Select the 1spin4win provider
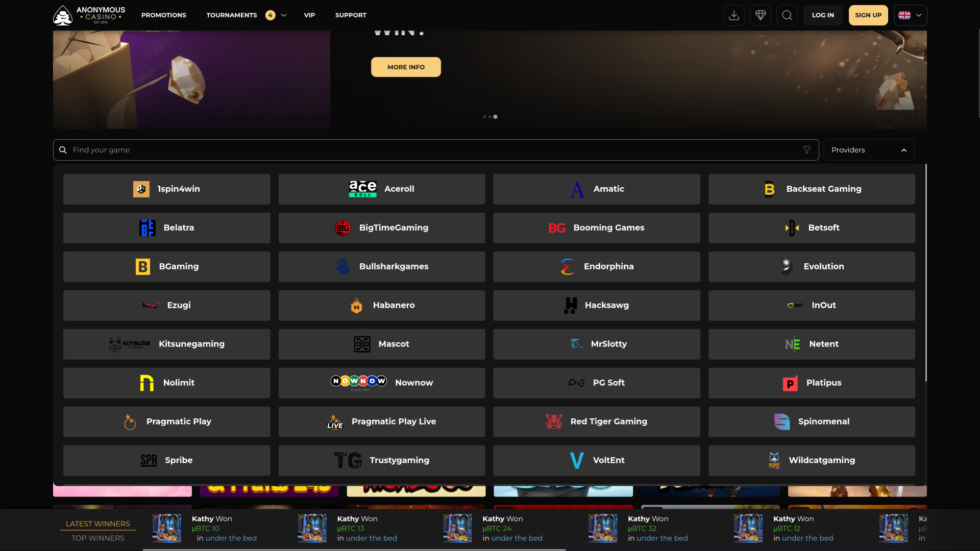The height and width of the screenshot is (551, 980). [167, 189]
